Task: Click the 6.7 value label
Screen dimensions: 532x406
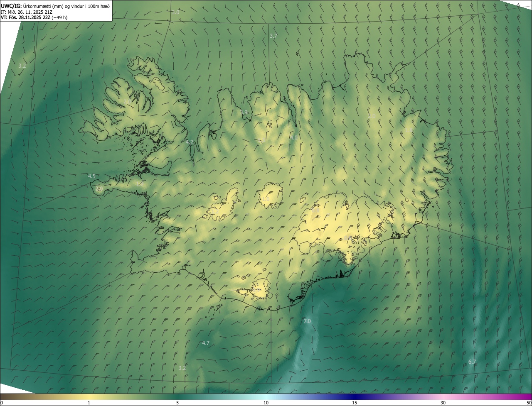Action: [x=472, y=362]
